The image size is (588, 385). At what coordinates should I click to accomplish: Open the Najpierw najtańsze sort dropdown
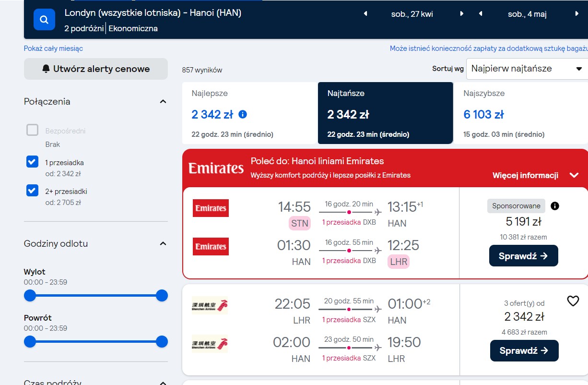(x=527, y=69)
